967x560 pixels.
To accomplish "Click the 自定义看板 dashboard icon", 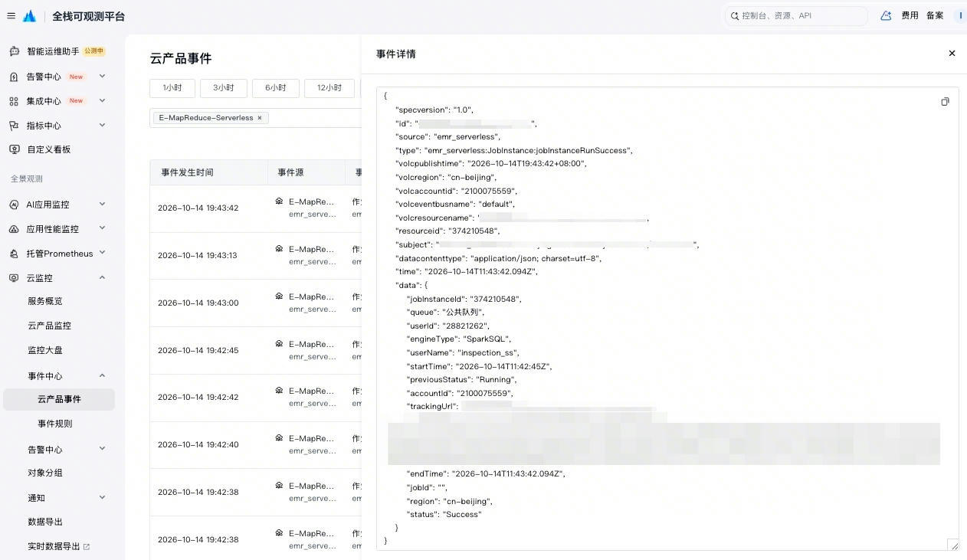I will coord(14,149).
